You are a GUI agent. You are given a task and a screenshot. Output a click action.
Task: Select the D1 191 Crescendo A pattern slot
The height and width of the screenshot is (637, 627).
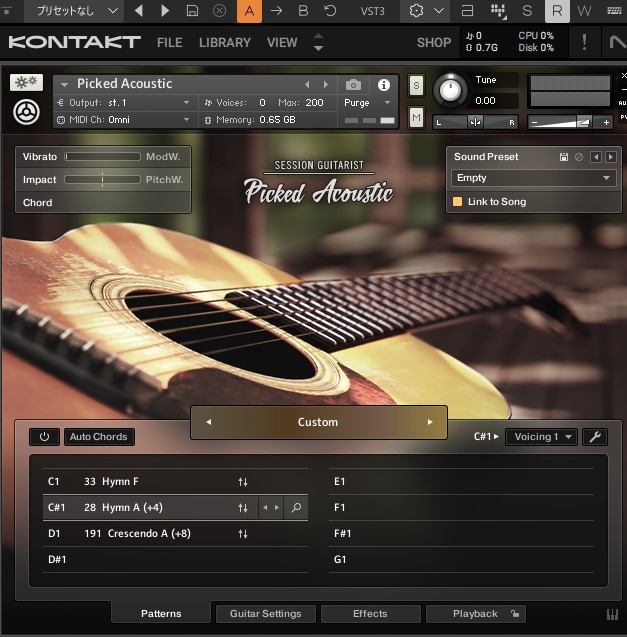pyautogui.click(x=175, y=533)
